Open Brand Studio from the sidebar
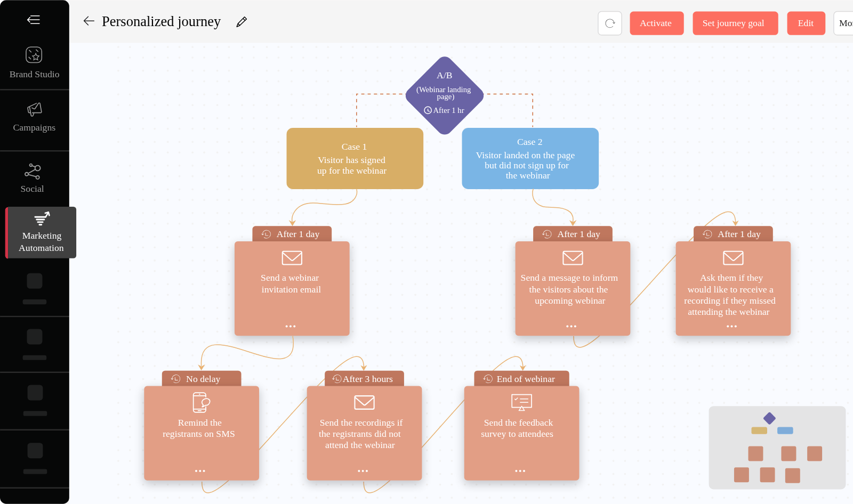This screenshot has height=504, width=853. coord(34,62)
